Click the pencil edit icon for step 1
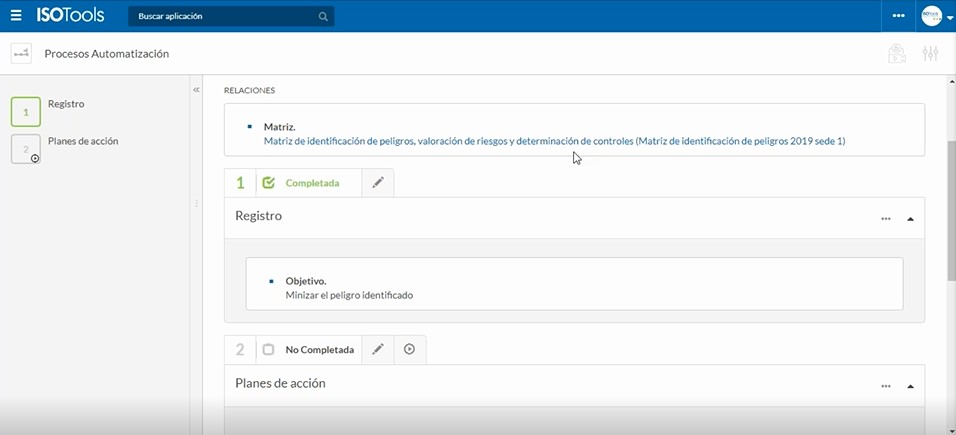 coord(377,183)
